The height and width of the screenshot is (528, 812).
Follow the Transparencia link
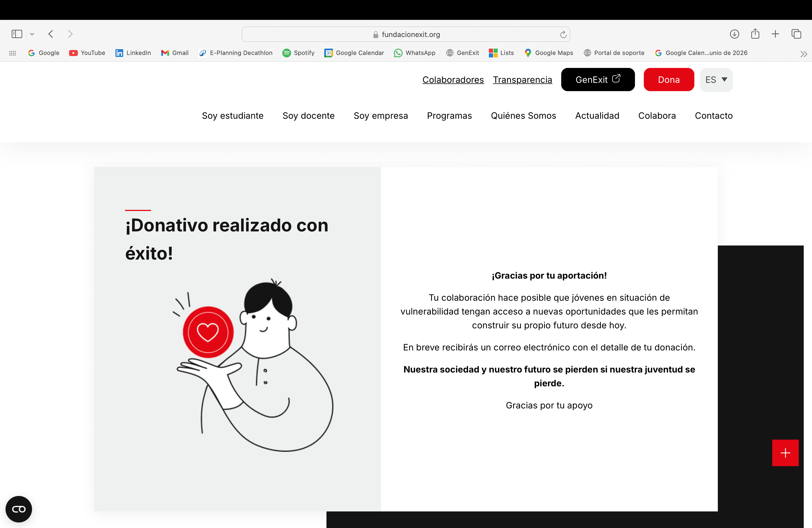pyautogui.click(x=522, y=80)
